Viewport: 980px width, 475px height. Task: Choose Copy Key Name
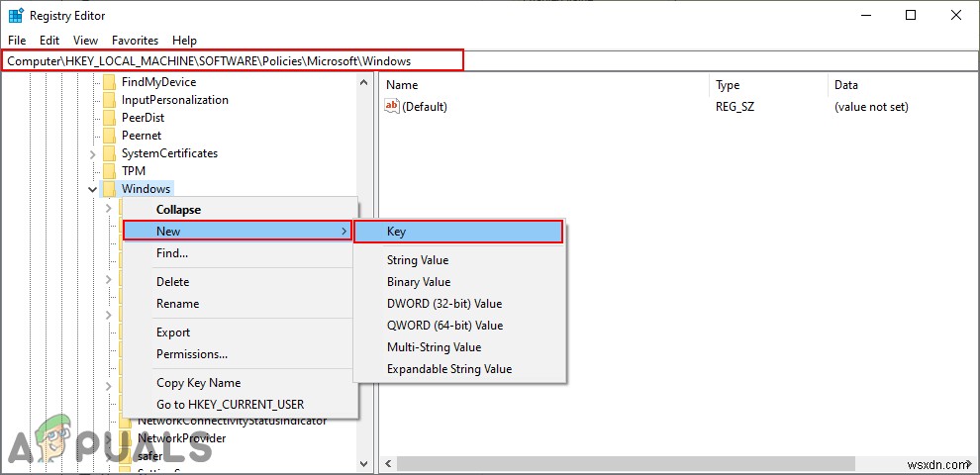click(240, 383)
